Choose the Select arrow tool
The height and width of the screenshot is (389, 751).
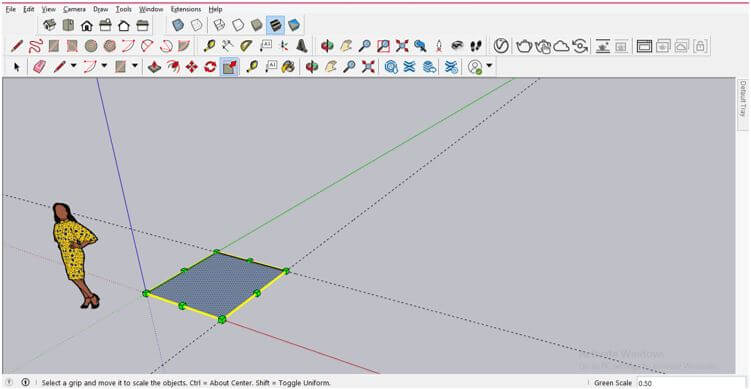click(17, 67)
